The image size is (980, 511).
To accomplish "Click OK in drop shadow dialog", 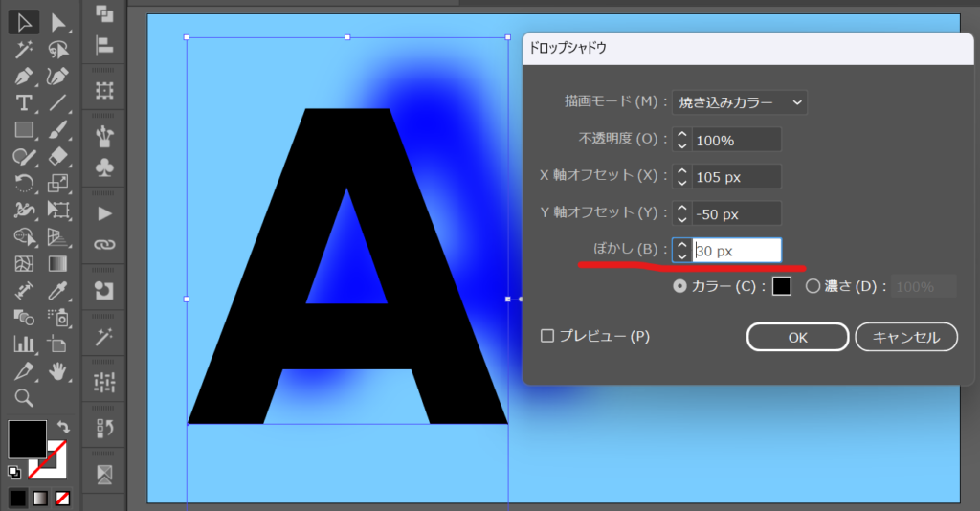I will tap(797, 338).
